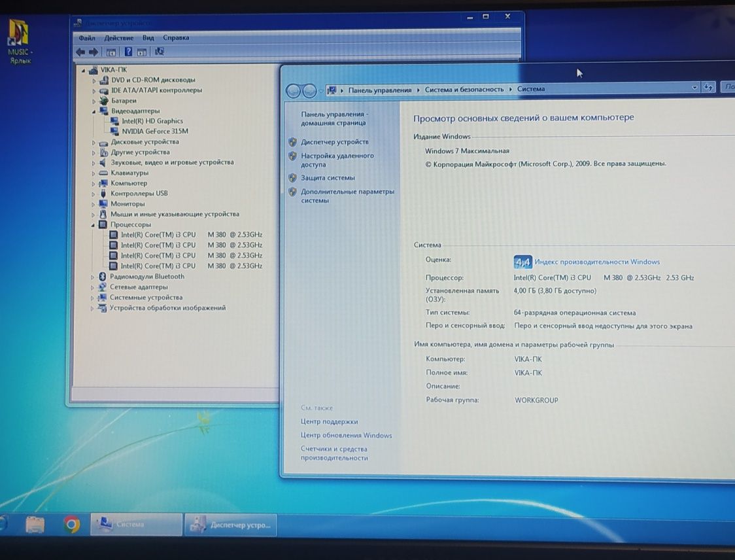Click the shield icon beside Диспетчер устройств link
The width and height of the screenshot is (735, 560).
point(292,142)
